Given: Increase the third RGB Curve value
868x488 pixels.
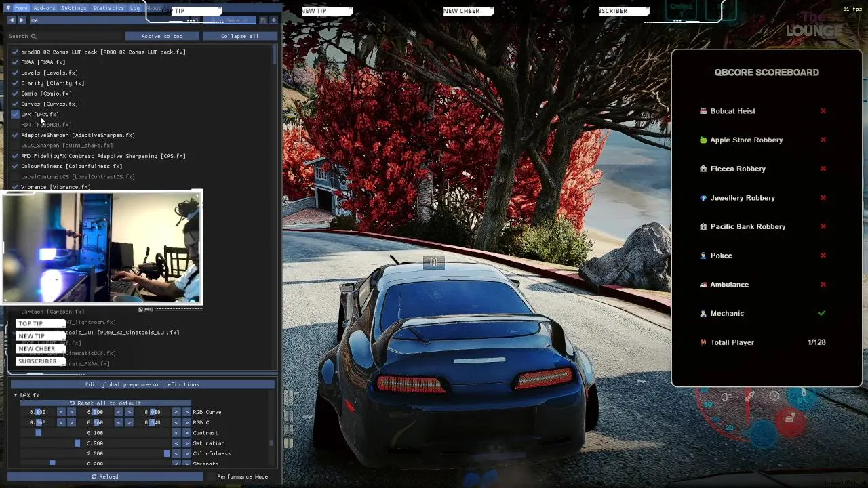Looking at the screenshot, I should 186,412.
